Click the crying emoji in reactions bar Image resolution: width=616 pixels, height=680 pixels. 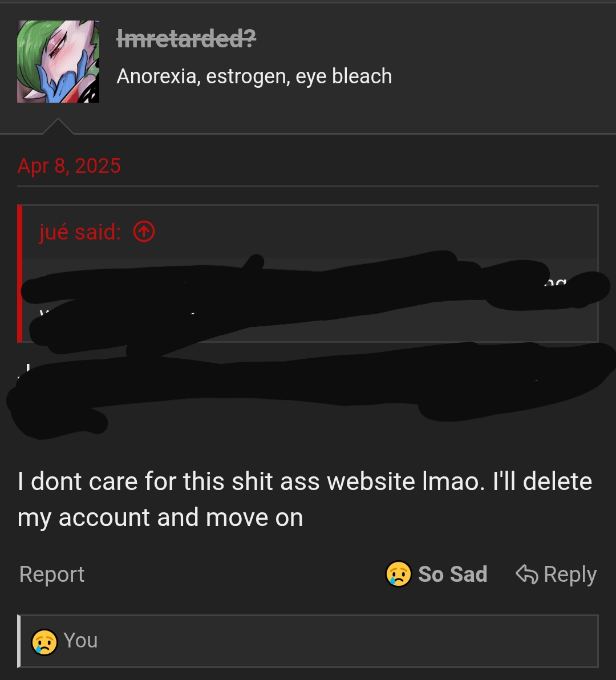click(x=44, y=641)
